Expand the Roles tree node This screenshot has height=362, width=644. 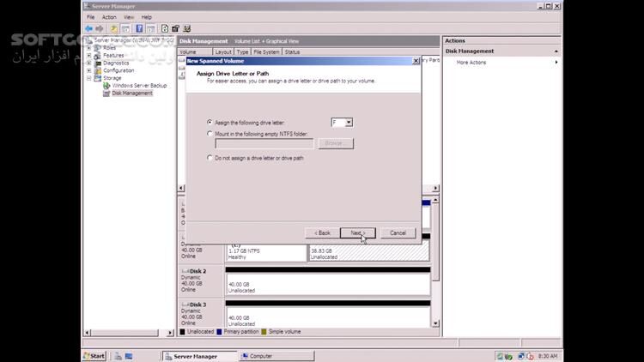89,48
